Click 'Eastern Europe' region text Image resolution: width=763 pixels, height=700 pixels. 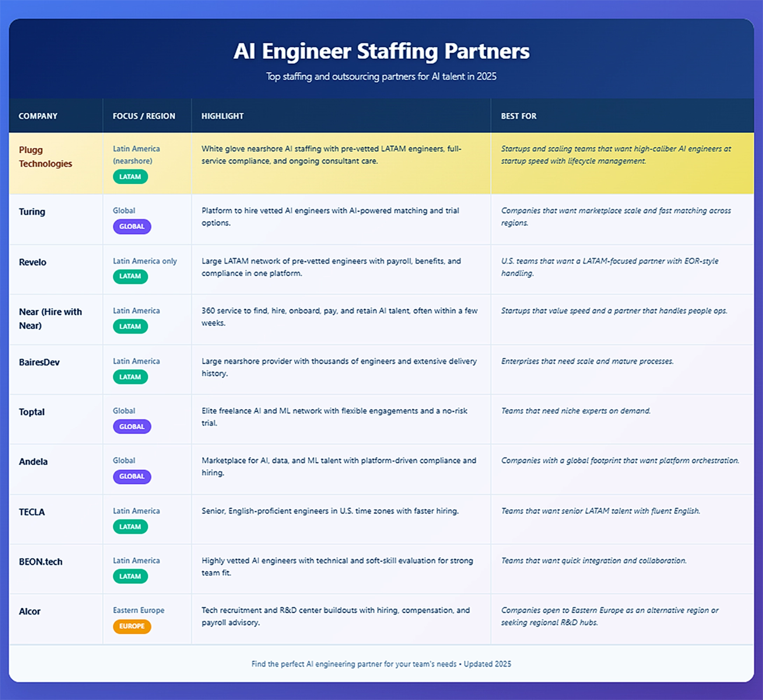click(139, 610)
